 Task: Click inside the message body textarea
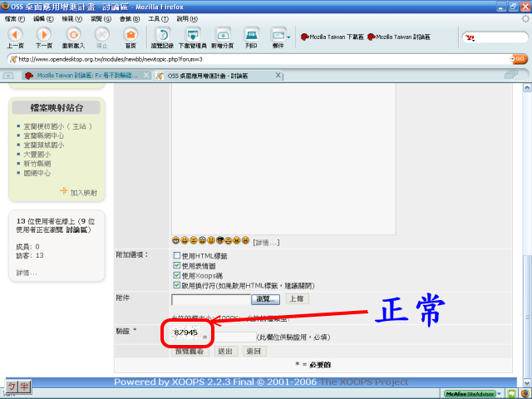coord(283,159)
